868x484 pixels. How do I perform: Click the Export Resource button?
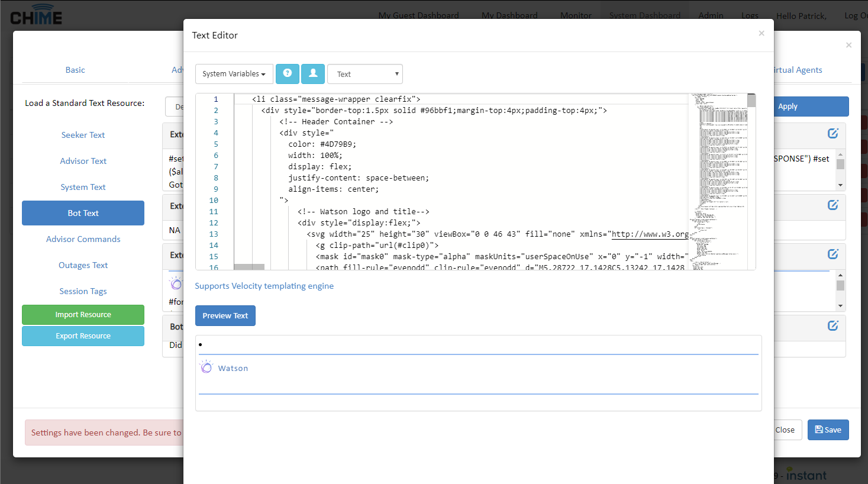coord(83,336)
